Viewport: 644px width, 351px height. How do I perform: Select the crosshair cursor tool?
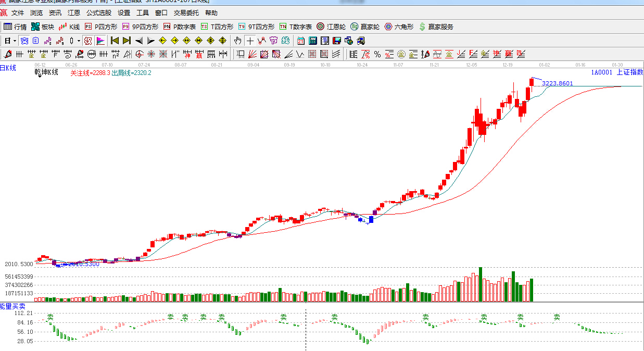(x=250, y=41)
